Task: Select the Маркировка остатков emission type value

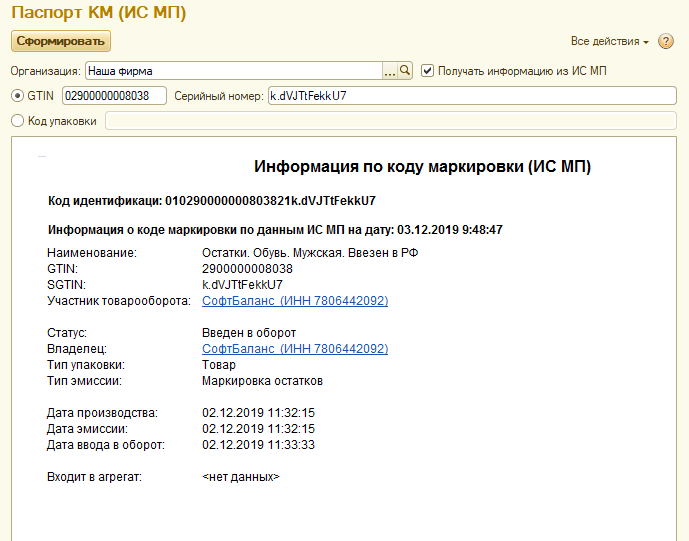Action: click(262, 380)
